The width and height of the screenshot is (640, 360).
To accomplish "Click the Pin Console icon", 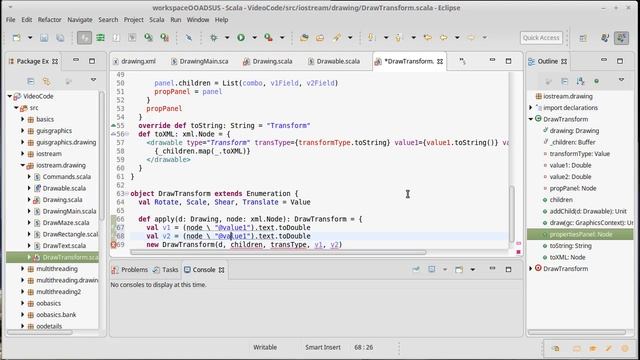I will [x=416, y=269].
